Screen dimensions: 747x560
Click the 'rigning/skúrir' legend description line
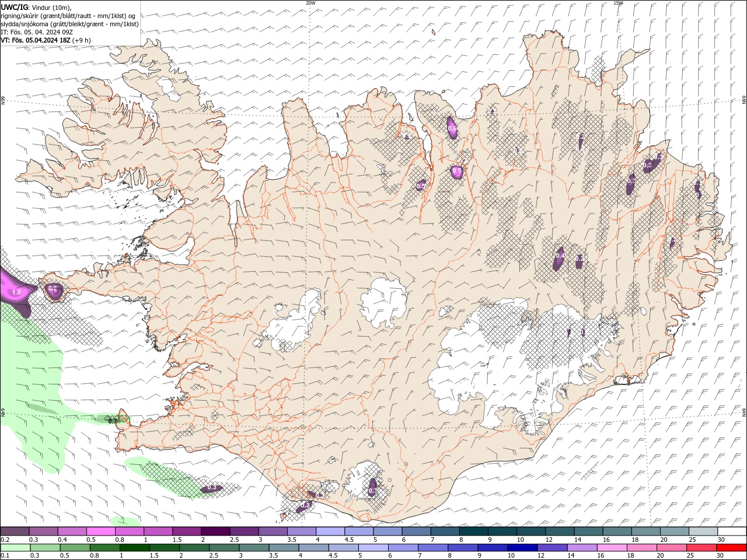pyautogui.click(x=68, y=16)
